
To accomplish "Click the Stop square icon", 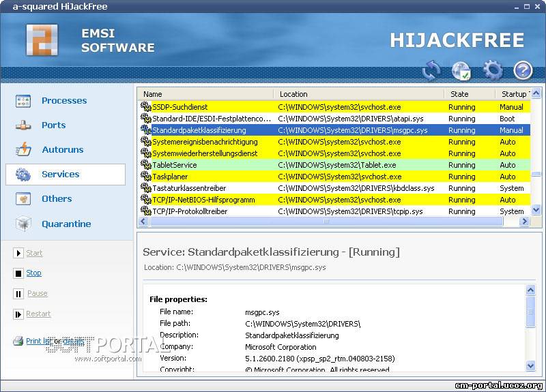I will point(18,273).
